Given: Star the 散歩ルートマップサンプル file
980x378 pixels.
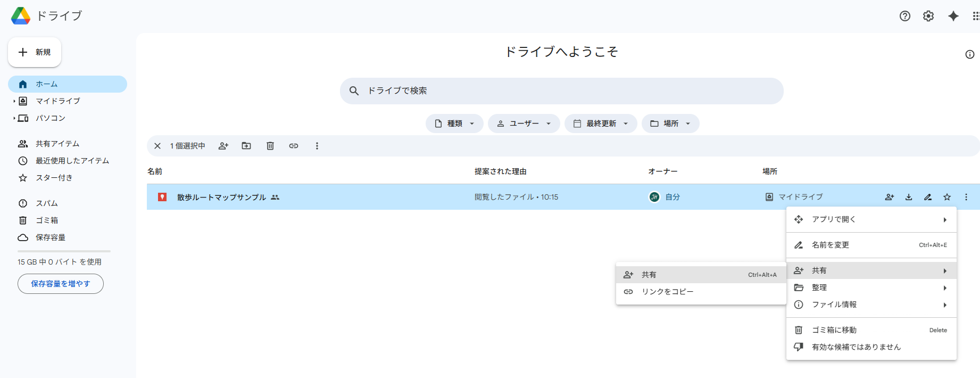Looking at the screenshot, I should coord(947,197).
